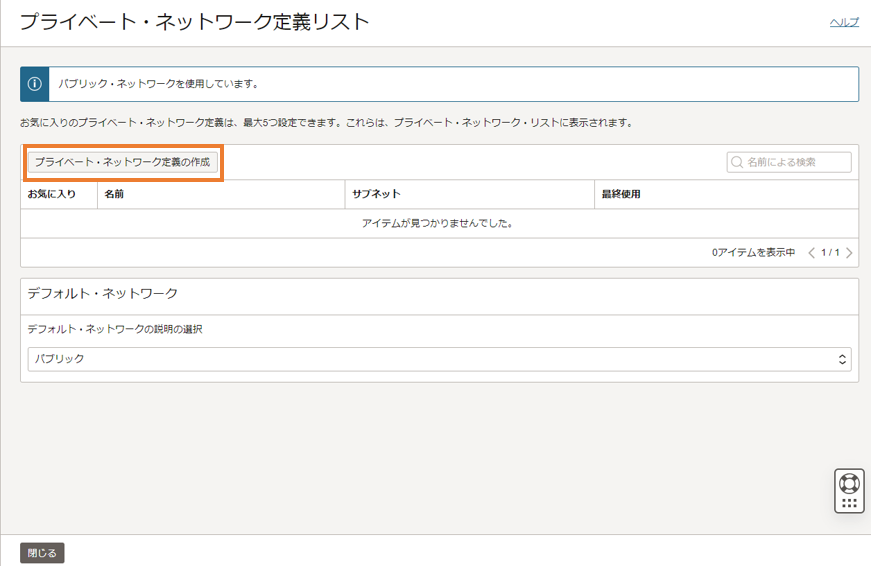The image size is (872, 566).
Task: Open the ヘルプ link
Action: 844,22
